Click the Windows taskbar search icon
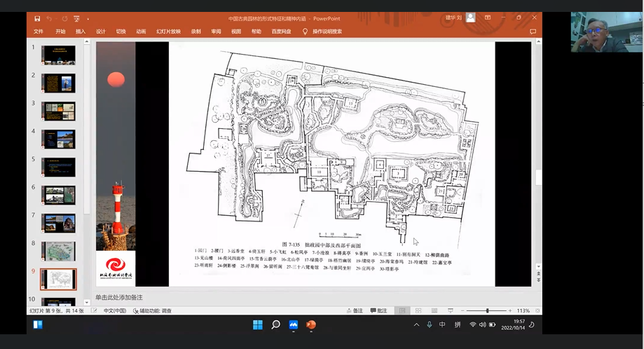Image resolution: width=644 pixels, height=349 pixels. (275, 325)
